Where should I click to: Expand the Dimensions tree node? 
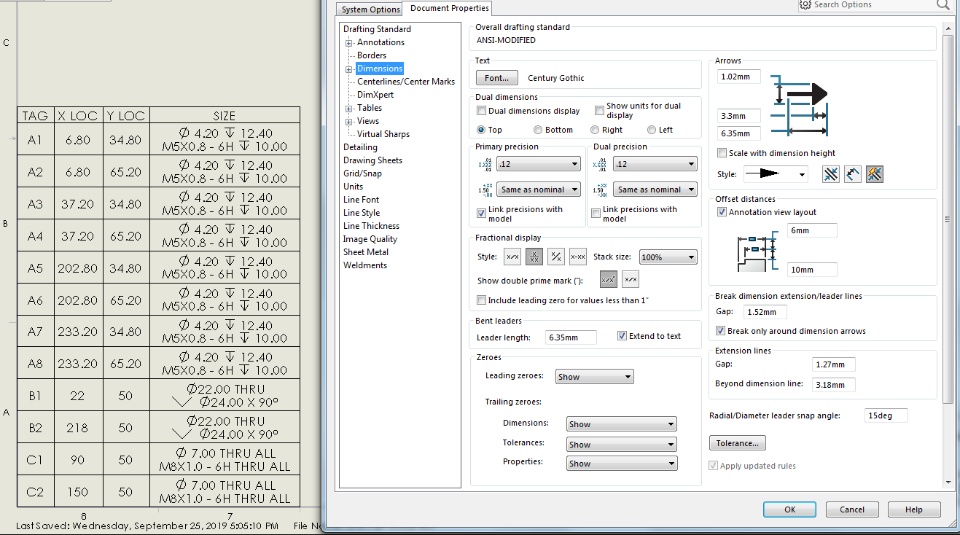click(349, 69)
